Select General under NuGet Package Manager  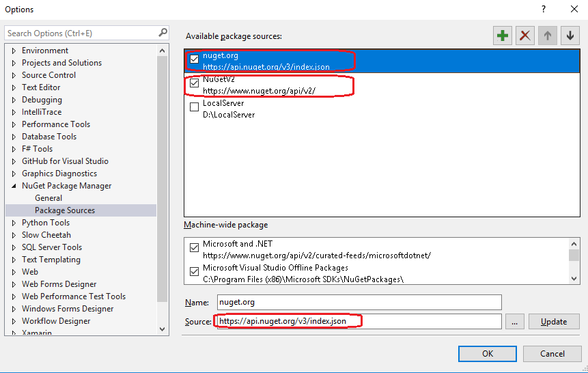click(48, 198)
